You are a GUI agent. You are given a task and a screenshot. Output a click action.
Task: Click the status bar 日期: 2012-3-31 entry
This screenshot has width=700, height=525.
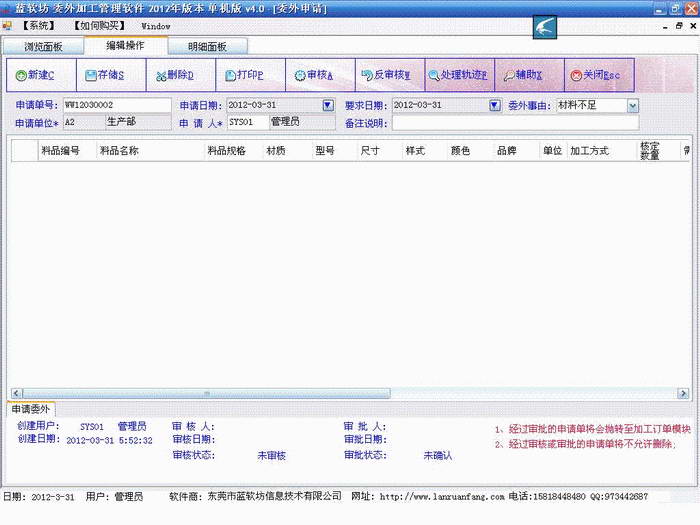(x=39, y=496)
